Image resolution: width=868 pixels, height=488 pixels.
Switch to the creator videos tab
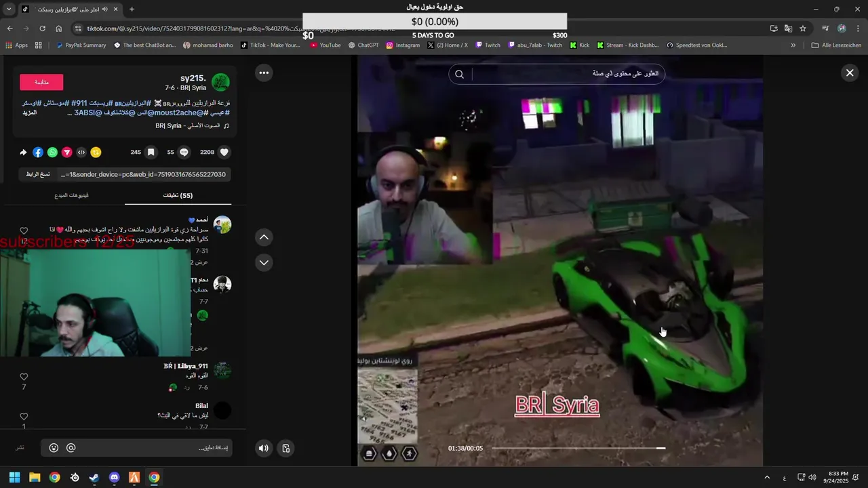[x=71, y=195]
